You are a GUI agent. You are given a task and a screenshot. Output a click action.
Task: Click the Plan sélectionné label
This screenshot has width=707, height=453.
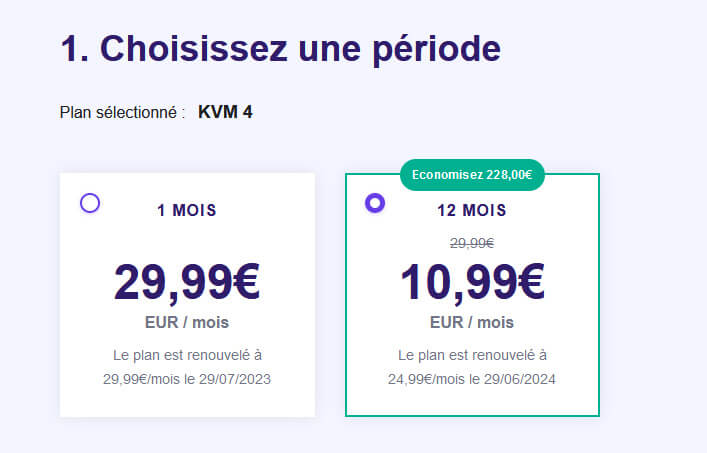click(x=122, y=113)
